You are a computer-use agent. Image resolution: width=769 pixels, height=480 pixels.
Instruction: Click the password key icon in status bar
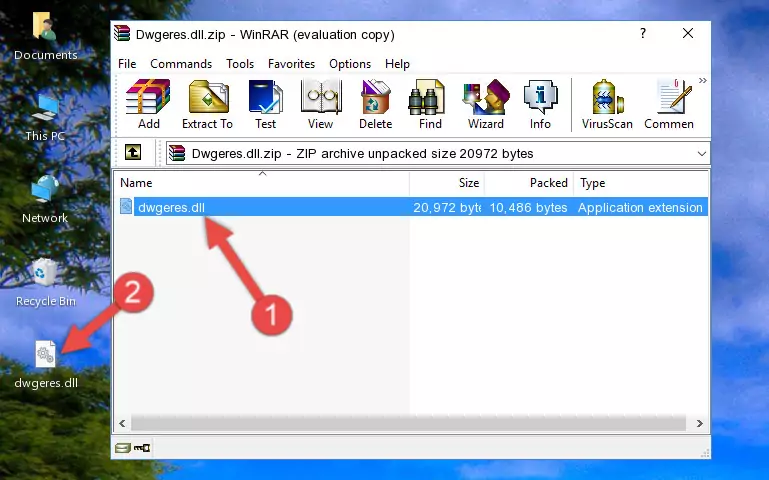tap(142, 448)
